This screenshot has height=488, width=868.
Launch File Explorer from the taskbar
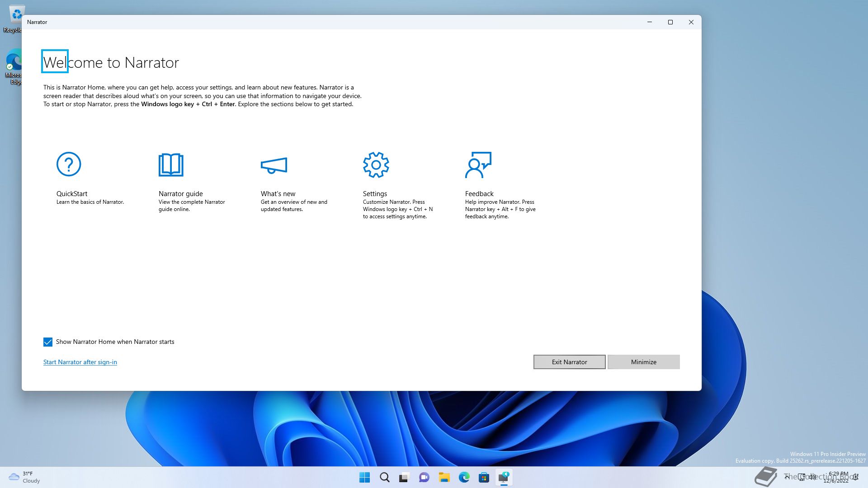444,477
